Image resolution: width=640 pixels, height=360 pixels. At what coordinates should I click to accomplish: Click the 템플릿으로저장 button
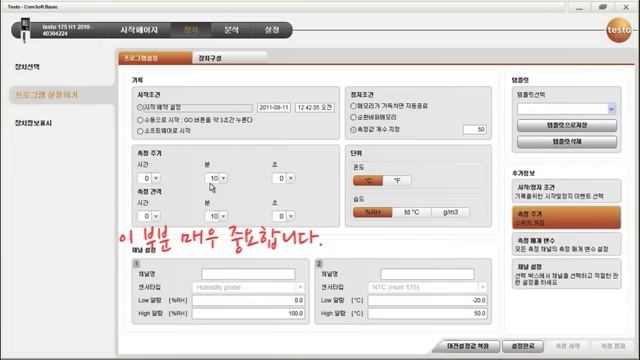(x=567, y=125)
